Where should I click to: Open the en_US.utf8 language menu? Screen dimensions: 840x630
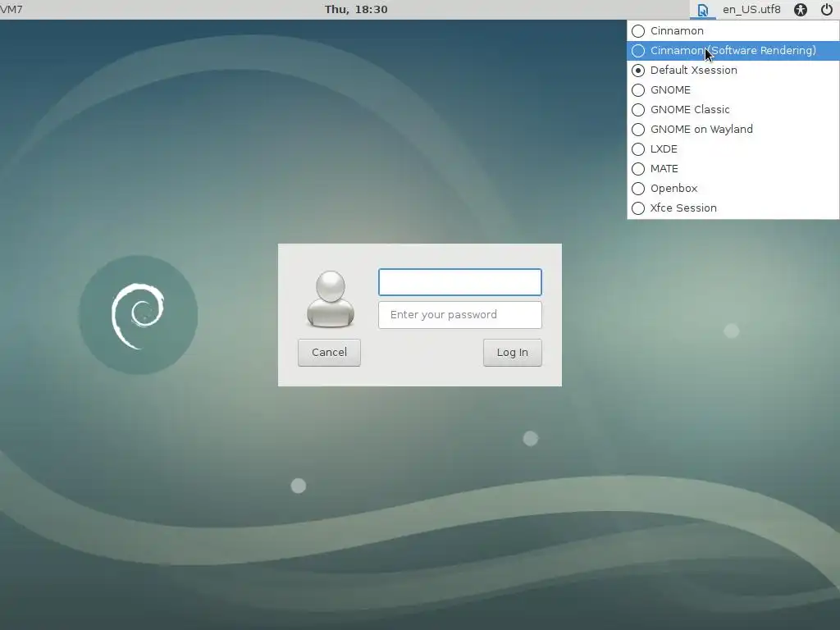click(x=751, y=10)
